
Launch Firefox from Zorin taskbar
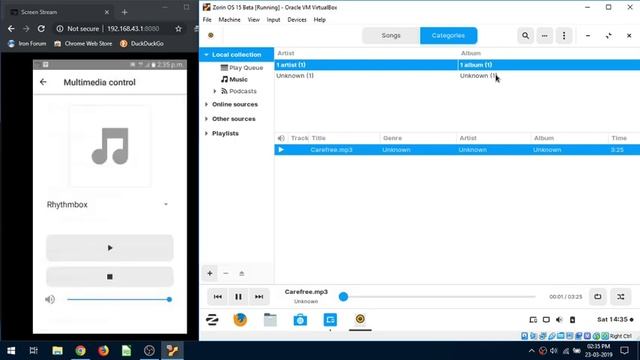click(240, 320)
